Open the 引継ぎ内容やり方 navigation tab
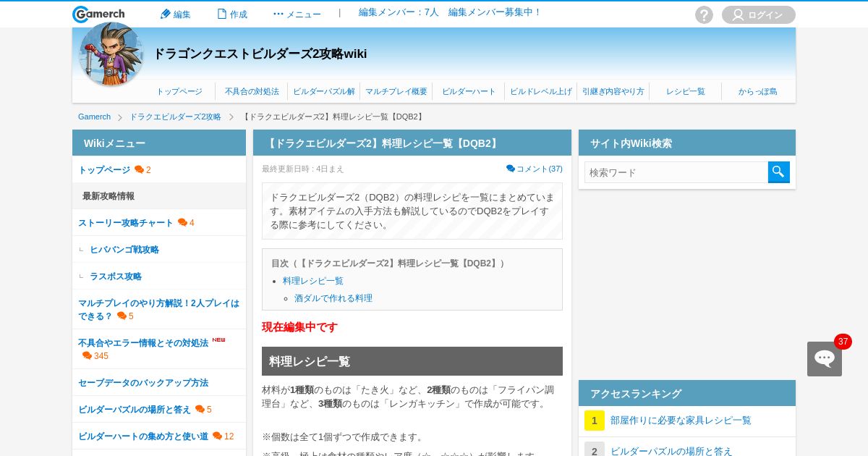The width and height of the screenshot is (868, 456). click(613, 92)
